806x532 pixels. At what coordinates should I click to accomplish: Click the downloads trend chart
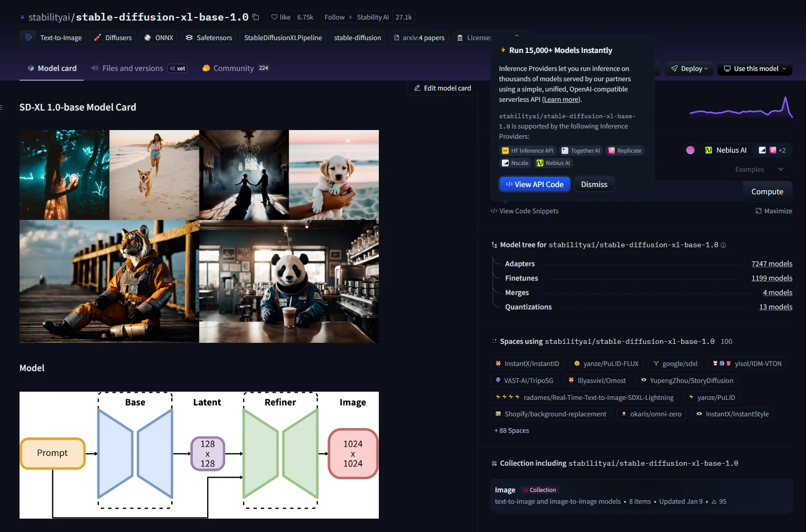click(741, 107)
